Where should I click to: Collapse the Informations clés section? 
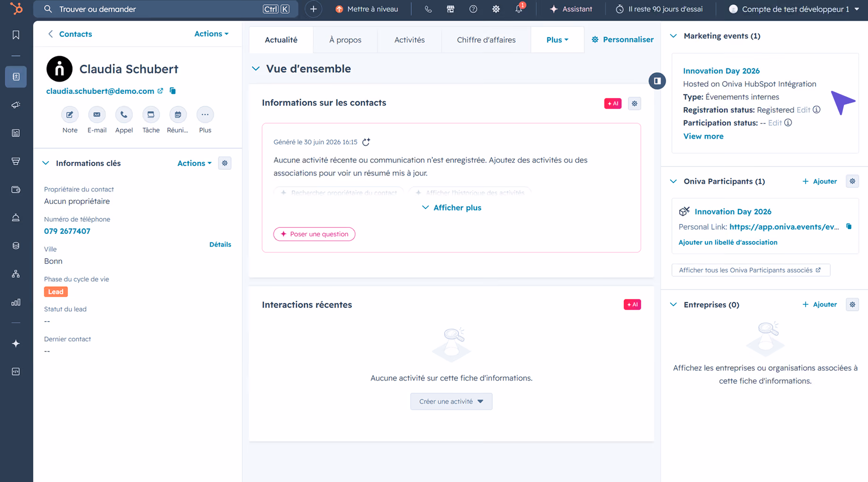(x=46, y=163)
